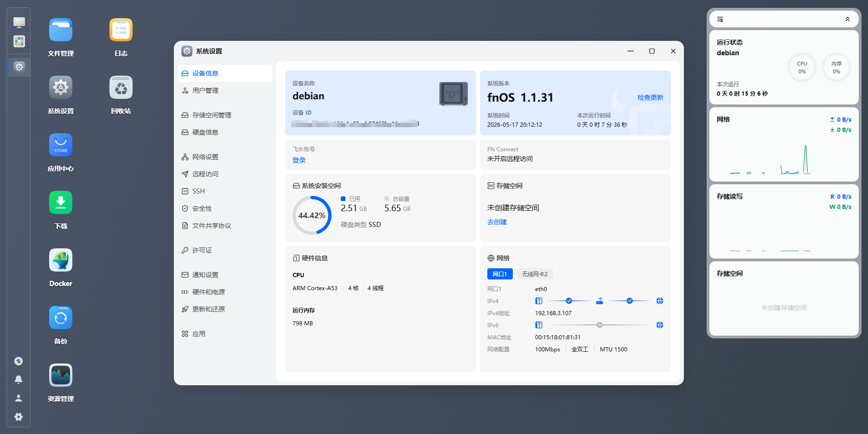Click the 44.42% system space usage ring
This screenshot has height=434, width=868.
pyautogui.click(x=312, y=215)
